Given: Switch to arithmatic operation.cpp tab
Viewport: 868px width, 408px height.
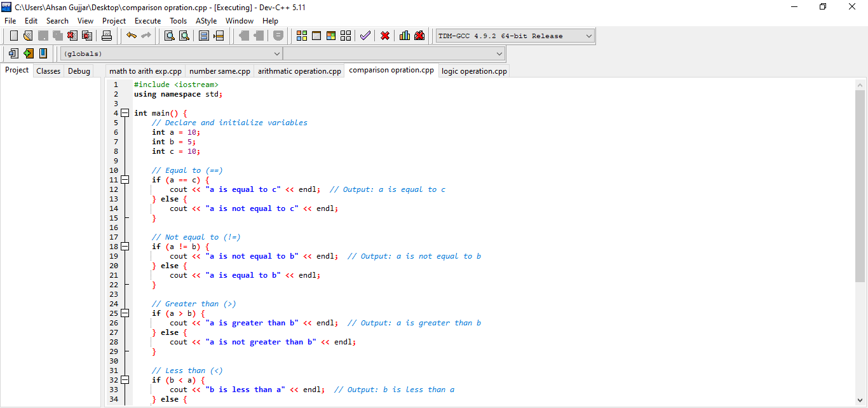Looking at the screenshot, I should 299,71.
